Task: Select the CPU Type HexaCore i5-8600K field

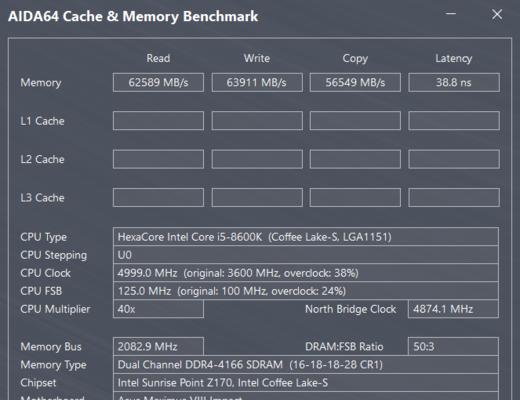Action: [x=306, y=237]
